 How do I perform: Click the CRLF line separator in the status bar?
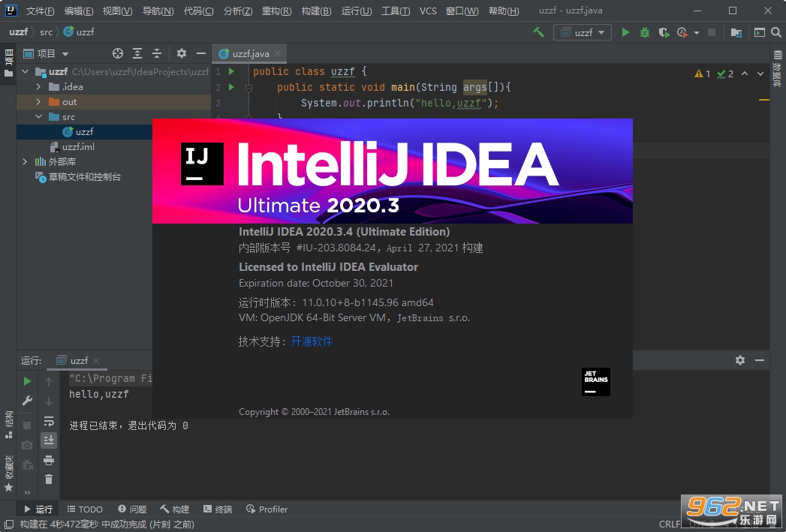click(x=669, y=524)
